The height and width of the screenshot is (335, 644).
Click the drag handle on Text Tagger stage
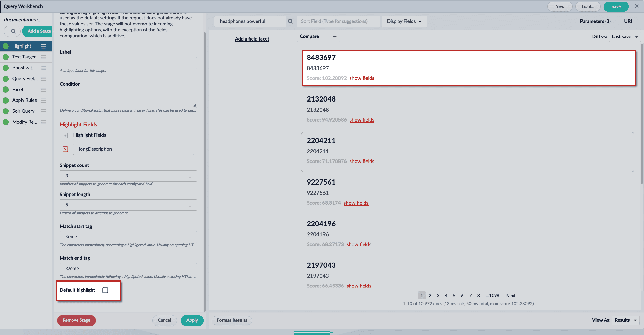click(43, 57)
